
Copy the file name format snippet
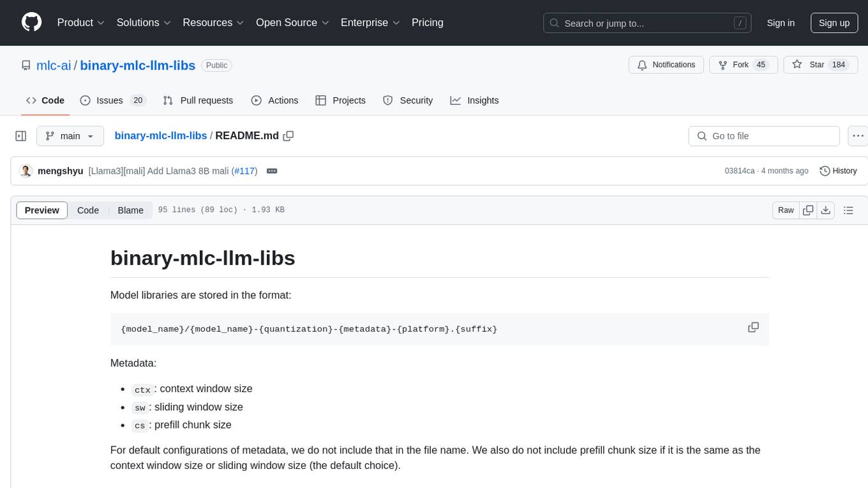click(x=753, y=327)
